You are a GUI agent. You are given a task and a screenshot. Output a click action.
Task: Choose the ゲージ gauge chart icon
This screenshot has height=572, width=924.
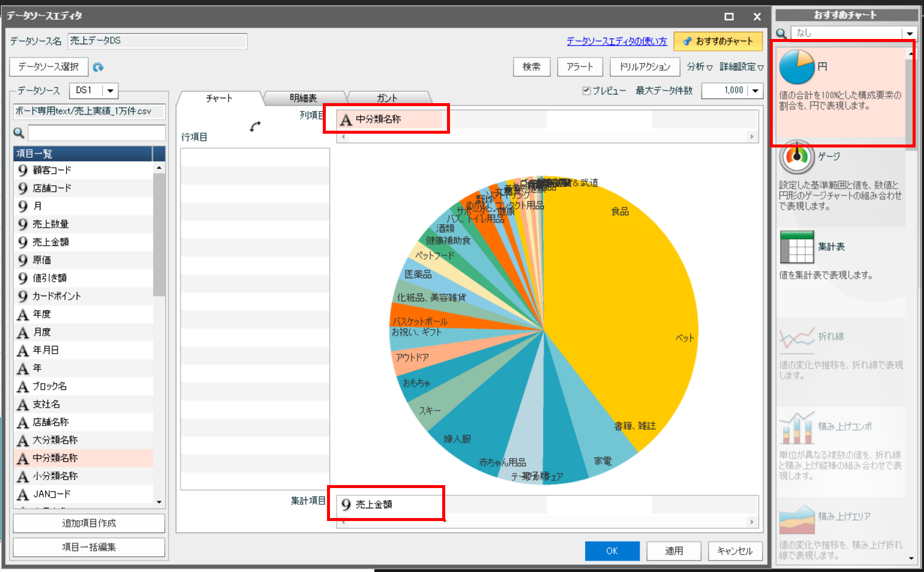(797, 156)
